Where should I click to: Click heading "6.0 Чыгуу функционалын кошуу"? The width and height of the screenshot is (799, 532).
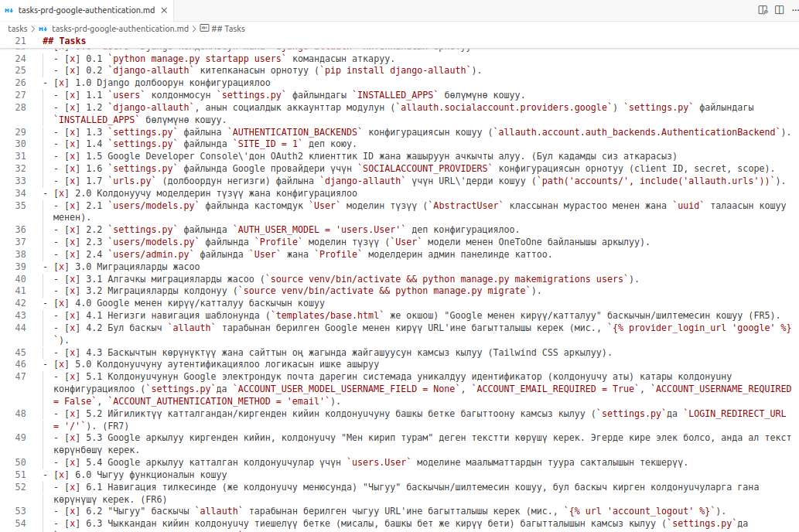pyautogui.click(x=151, y=475)
